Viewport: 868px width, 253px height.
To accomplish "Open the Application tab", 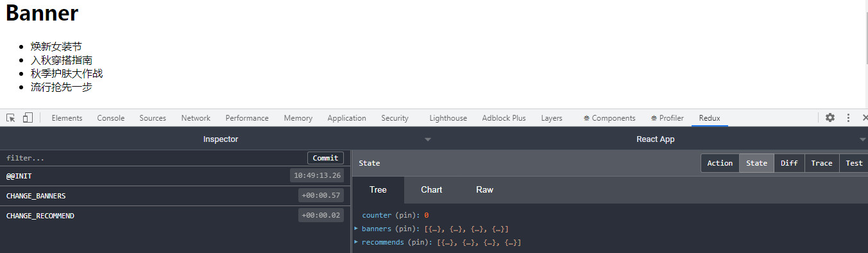I will pos(346,118).
